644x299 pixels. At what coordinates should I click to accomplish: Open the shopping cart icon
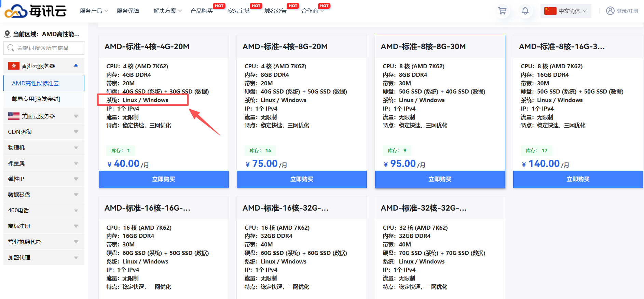click(x=502, y=11)
